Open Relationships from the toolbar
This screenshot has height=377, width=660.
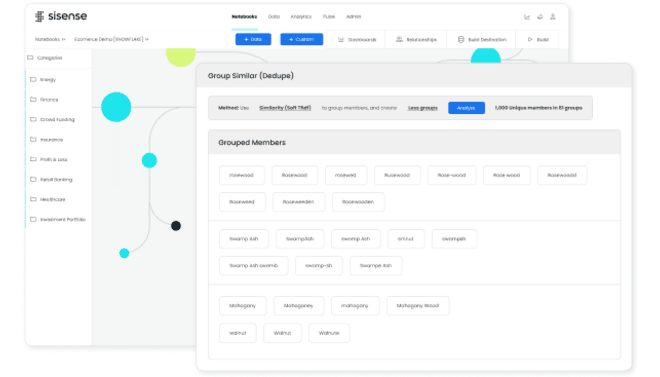tap(416, 40)
